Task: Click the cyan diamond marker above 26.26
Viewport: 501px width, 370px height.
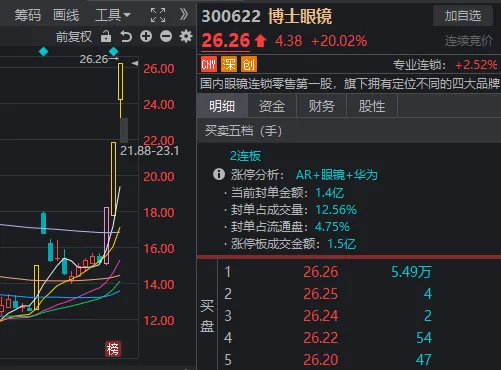Action: tap(114, 51)
